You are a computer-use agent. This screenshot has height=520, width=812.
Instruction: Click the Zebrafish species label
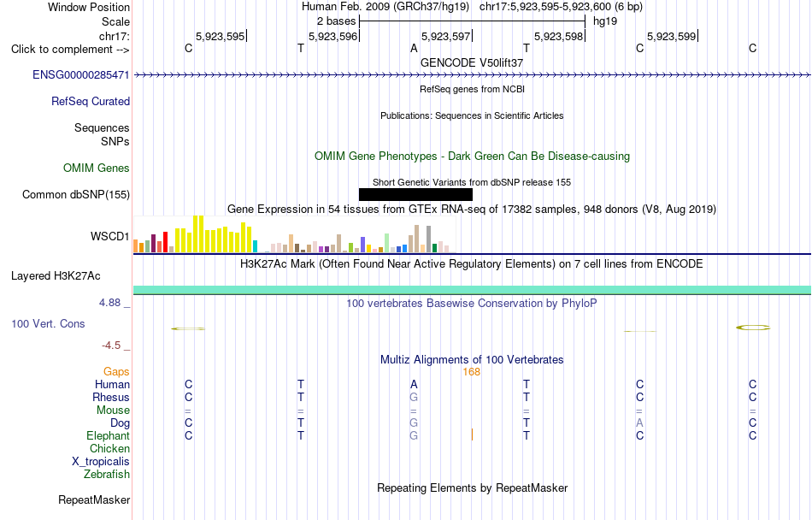pos(107,475)
